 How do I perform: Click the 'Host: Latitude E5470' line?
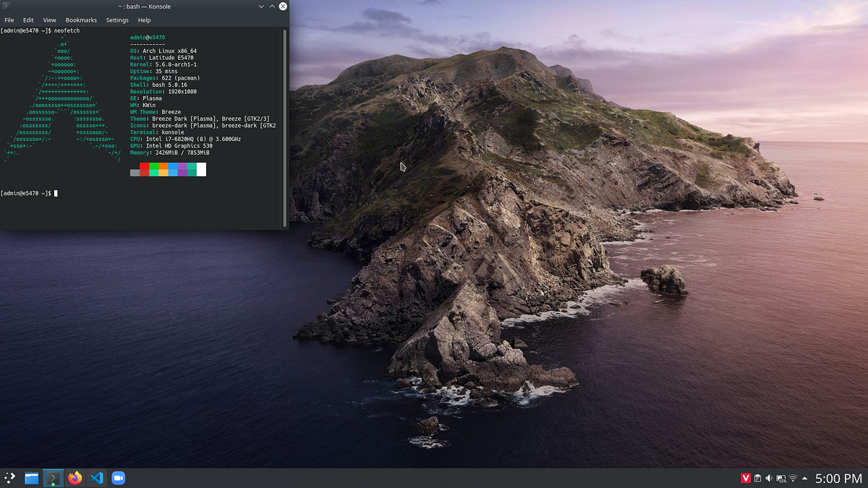[x=161, y=58]
